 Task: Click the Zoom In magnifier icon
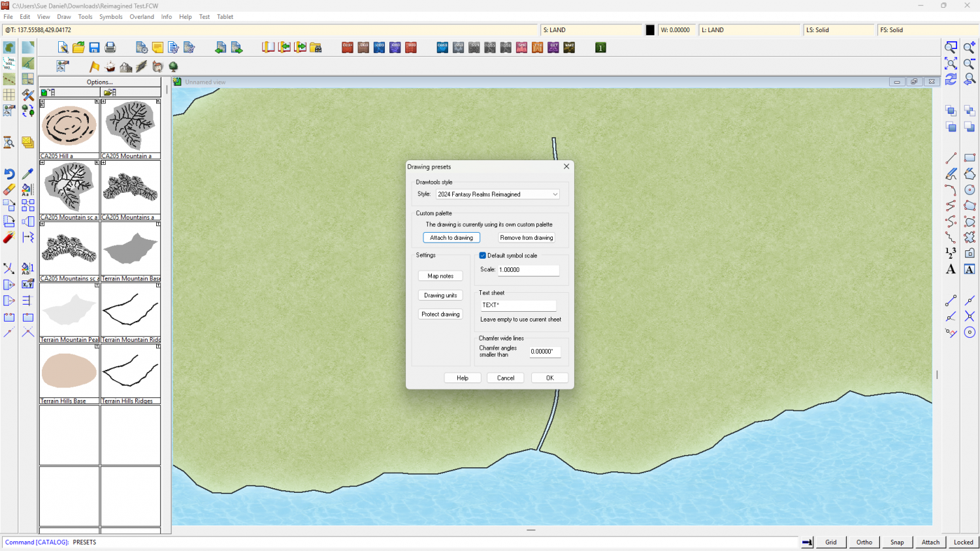click(x=970, y=48)
